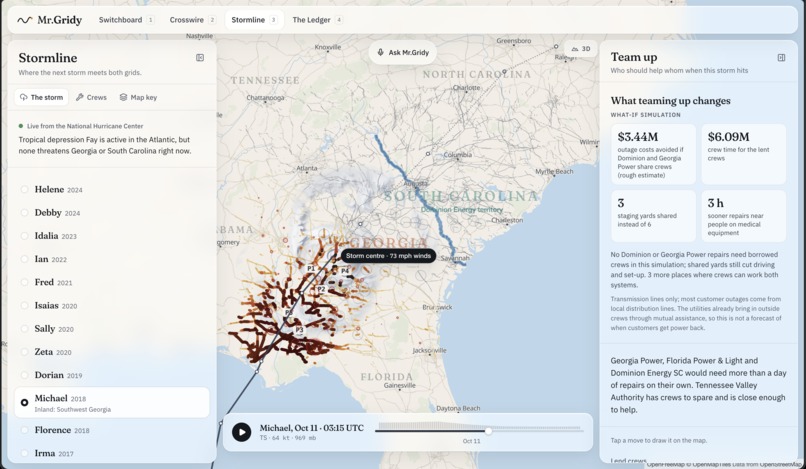
Task: Select the Helene 2024 storm radio button
Action: click(24, 189)
